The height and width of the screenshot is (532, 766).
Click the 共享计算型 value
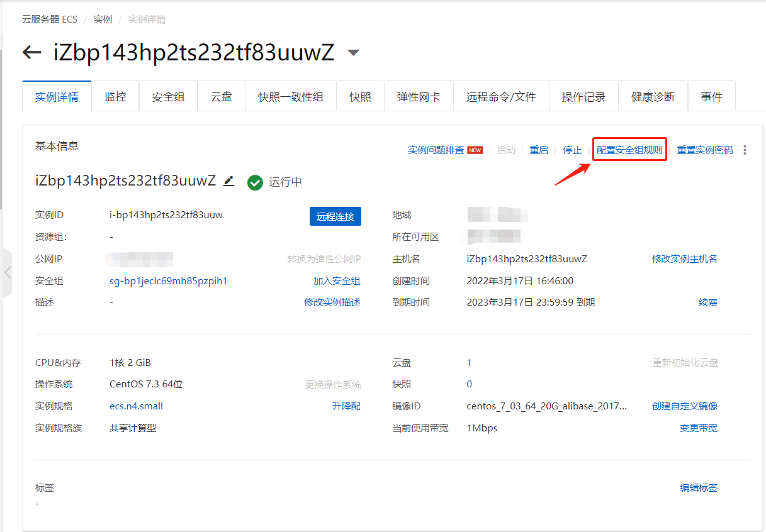133,428
